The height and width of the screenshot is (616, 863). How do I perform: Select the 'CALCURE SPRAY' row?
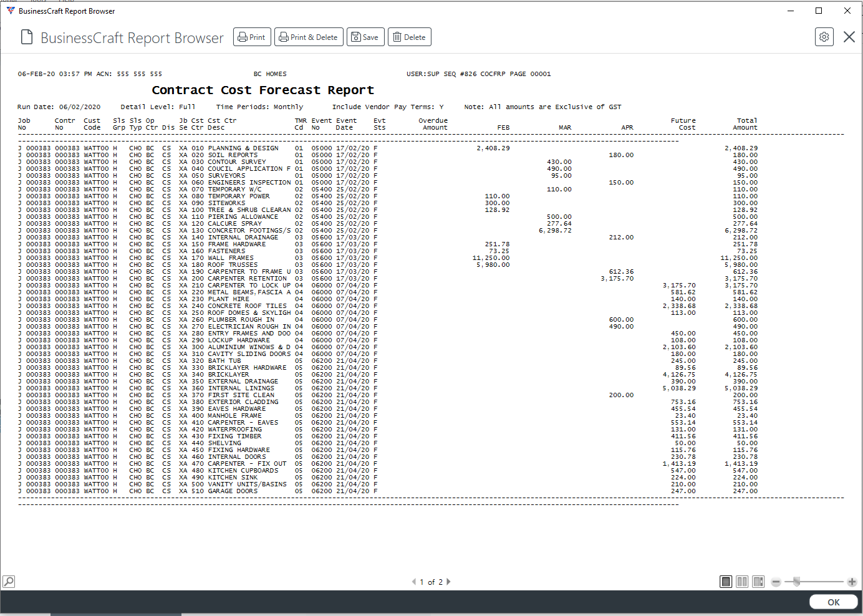pyautogui.click(x=388, y=224)
